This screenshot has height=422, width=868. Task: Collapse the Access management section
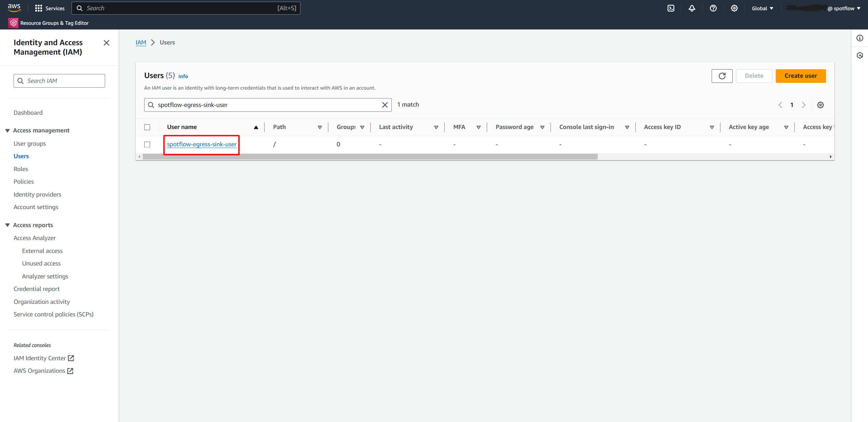(7, 130)
